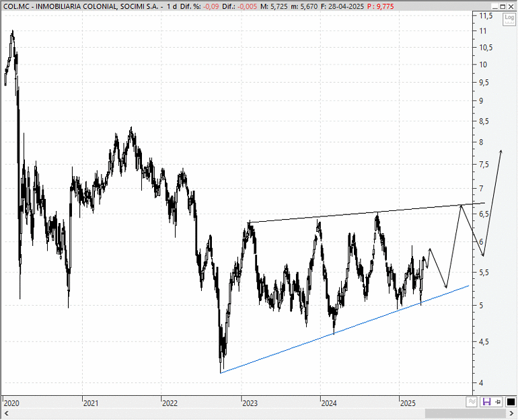Click the scrollbar right arrow

[x=511, y=413]
